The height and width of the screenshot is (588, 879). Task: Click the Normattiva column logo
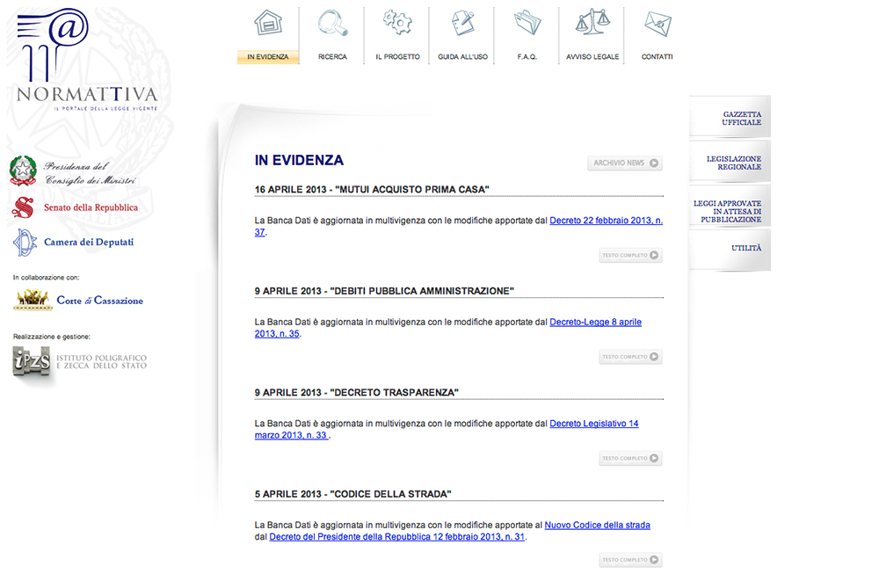[87, 59]
